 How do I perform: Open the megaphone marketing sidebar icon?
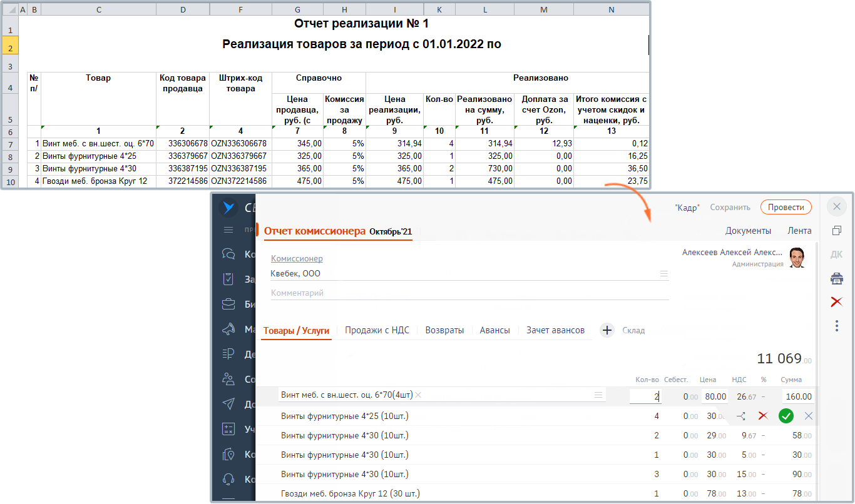coord(228,329)
